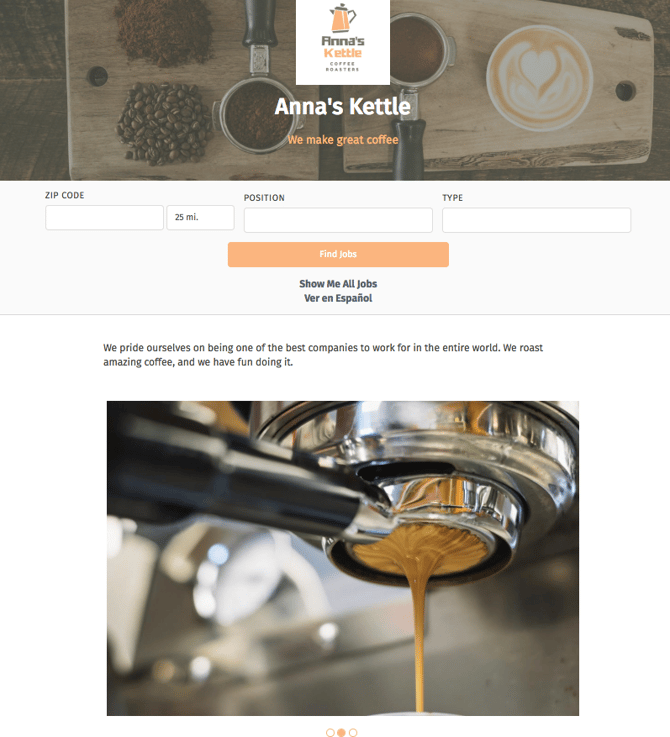The height and width of the screenshot is (737, 670).
Task: Click the orange kettle icon in the logo
Action: (343, 18)
